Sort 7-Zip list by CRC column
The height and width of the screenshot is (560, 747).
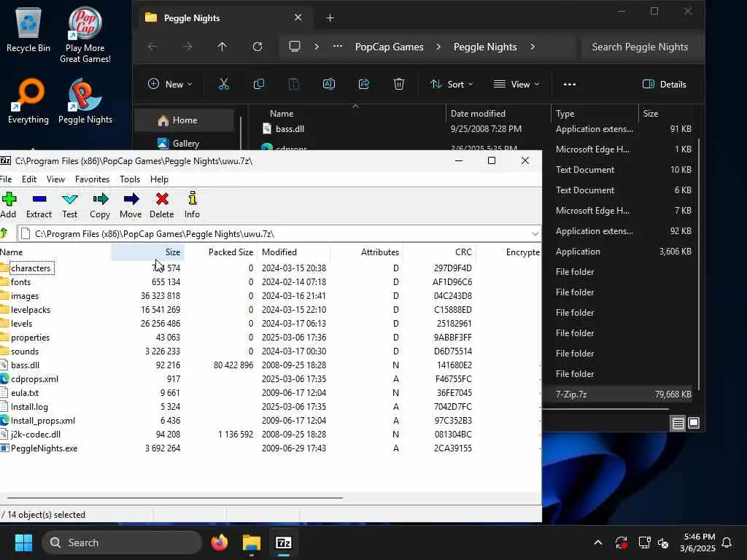click(439, 252)
